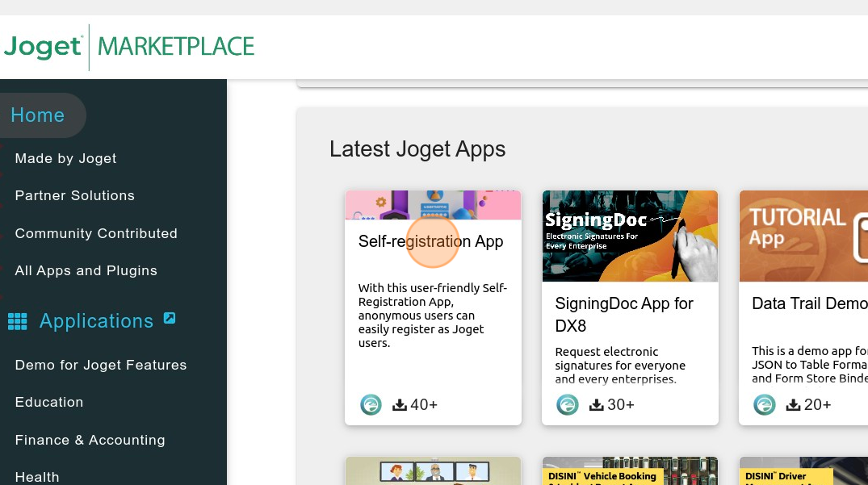Image resolution: width=868 pixels, height=485 pixels.
Task: Open Finance & Accounting category
Action: (90, 440)
